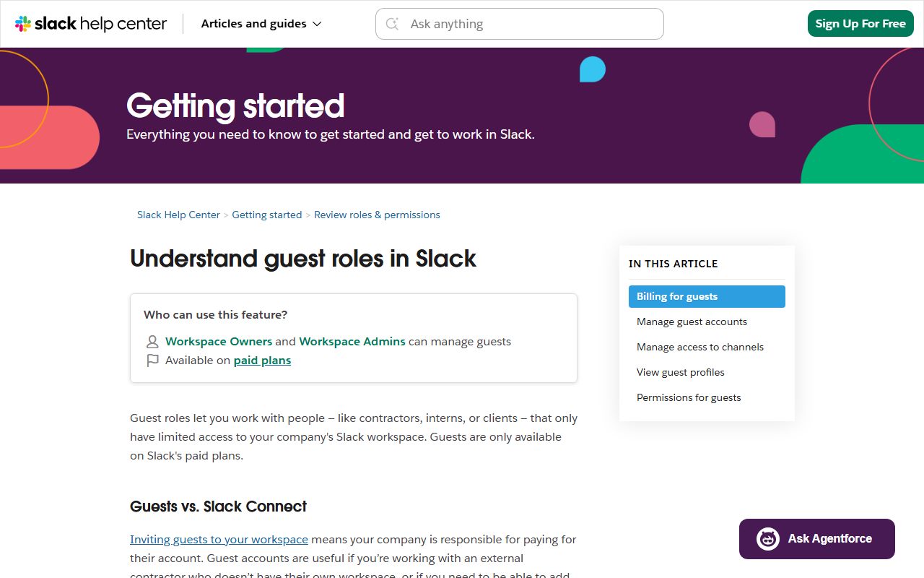Jump to View guest profiles section
The image size is (924, 578).
[x=707, y=372]
